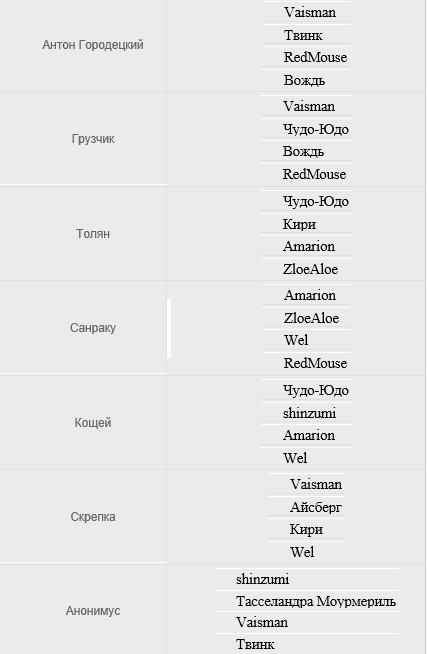Click Айсберг in the Скрепка group

(x=316, y=507)
